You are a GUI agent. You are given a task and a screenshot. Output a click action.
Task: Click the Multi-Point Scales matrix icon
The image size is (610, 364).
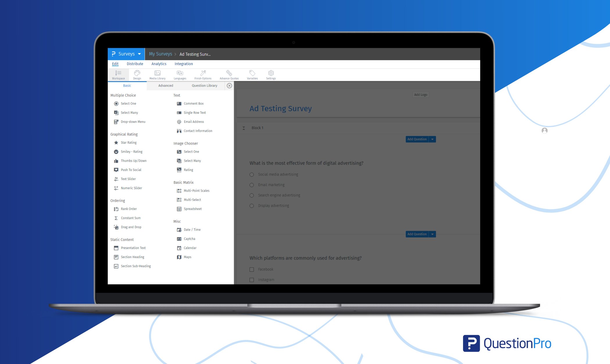click(x=179, y=190)
